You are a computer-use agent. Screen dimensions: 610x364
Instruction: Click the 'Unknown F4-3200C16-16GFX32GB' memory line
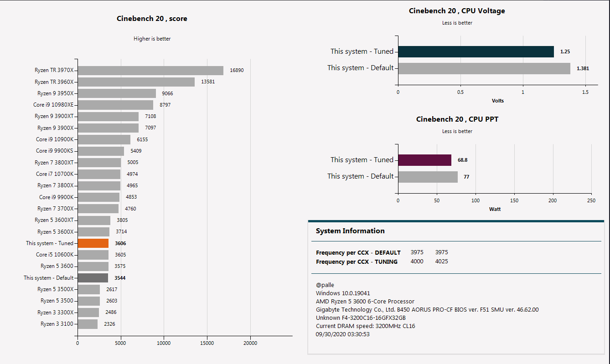361,318
